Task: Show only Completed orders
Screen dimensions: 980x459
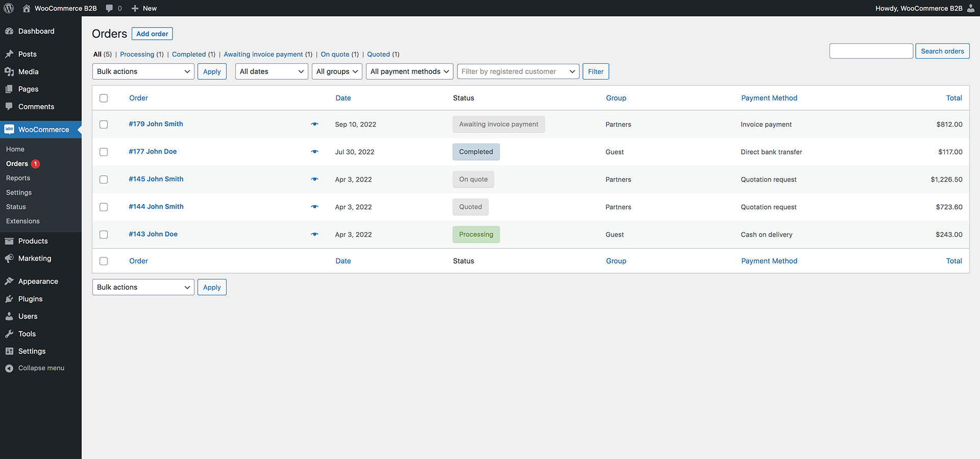Action: pos(189,54)
